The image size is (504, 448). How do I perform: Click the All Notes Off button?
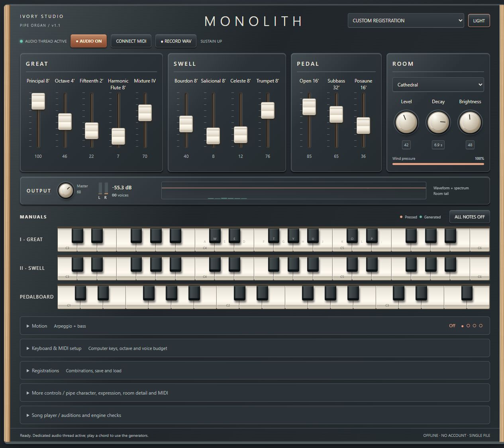[x=469, y=217]
